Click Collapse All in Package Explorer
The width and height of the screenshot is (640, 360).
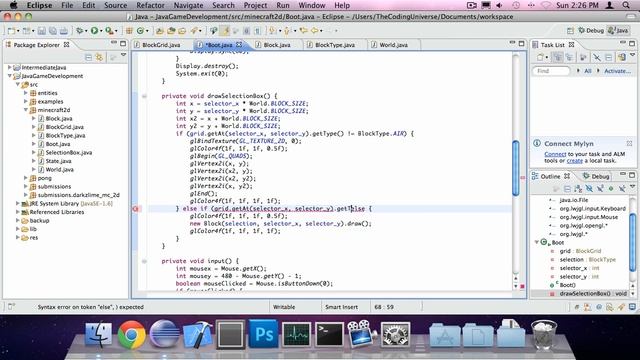[88, 58]
